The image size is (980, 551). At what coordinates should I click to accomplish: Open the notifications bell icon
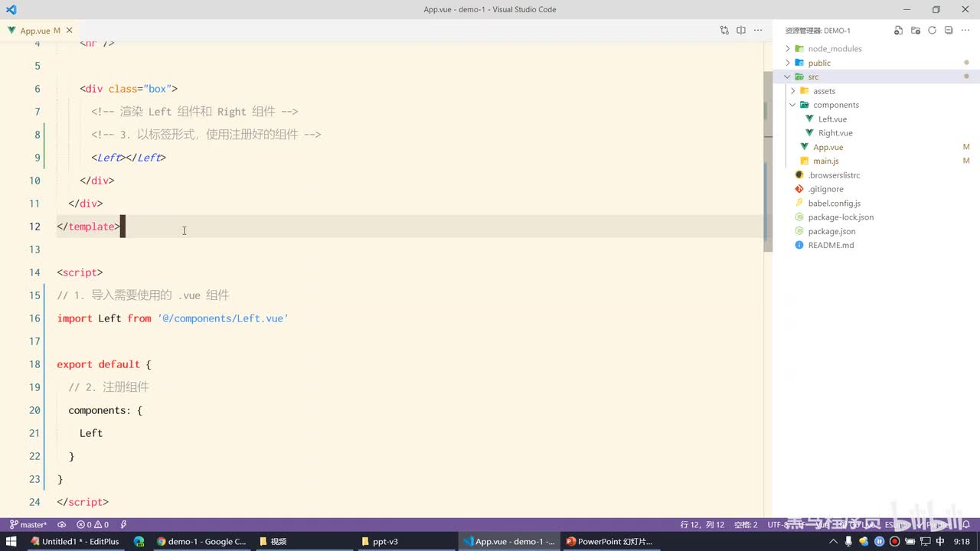click(x=967, y=525)
